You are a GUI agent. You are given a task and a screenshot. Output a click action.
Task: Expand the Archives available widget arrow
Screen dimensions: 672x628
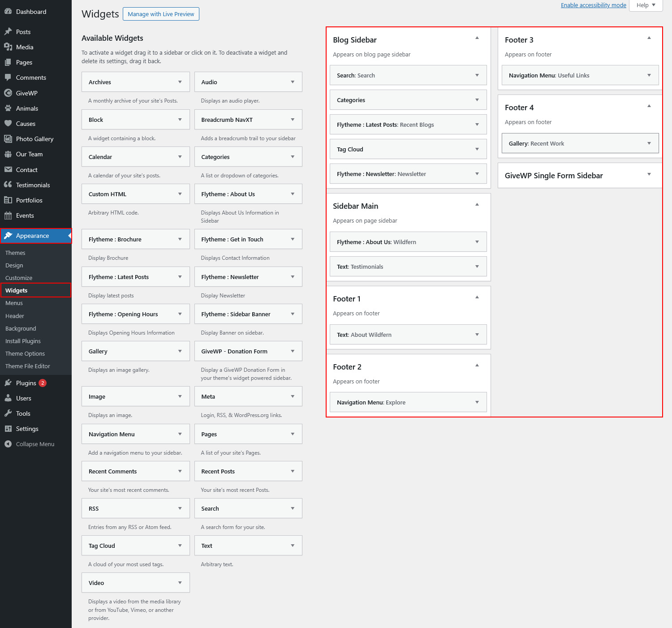[180, 82]
